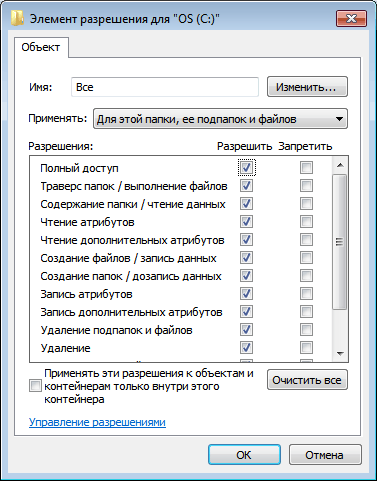Click the Полный доступ permission label

(79, 168)
